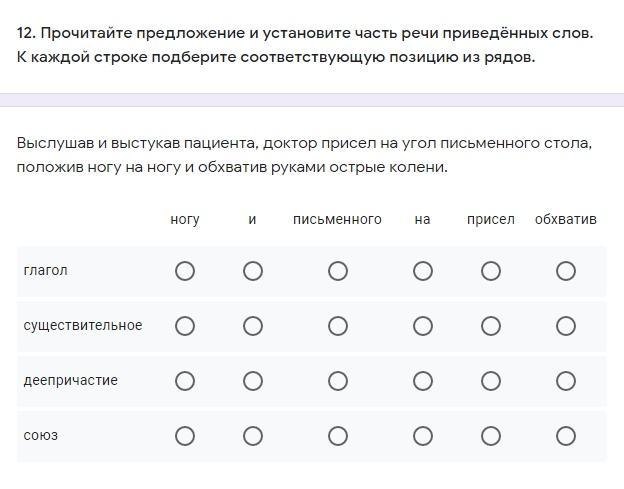Mark ногу as союз
624x489 pixels.
click(x=185, y=436)
